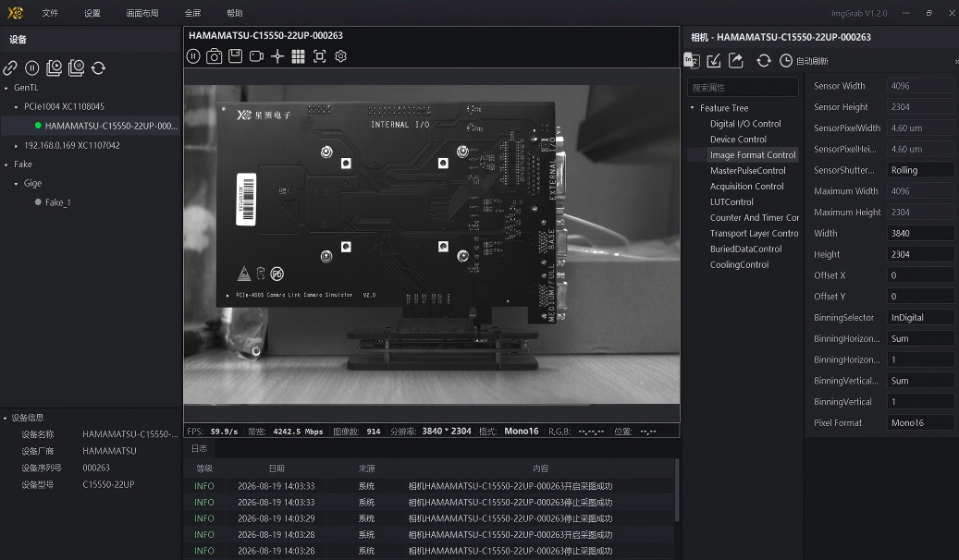Open the 文件 menu
Screen dimensions: 959x560
tap(50, 13)
